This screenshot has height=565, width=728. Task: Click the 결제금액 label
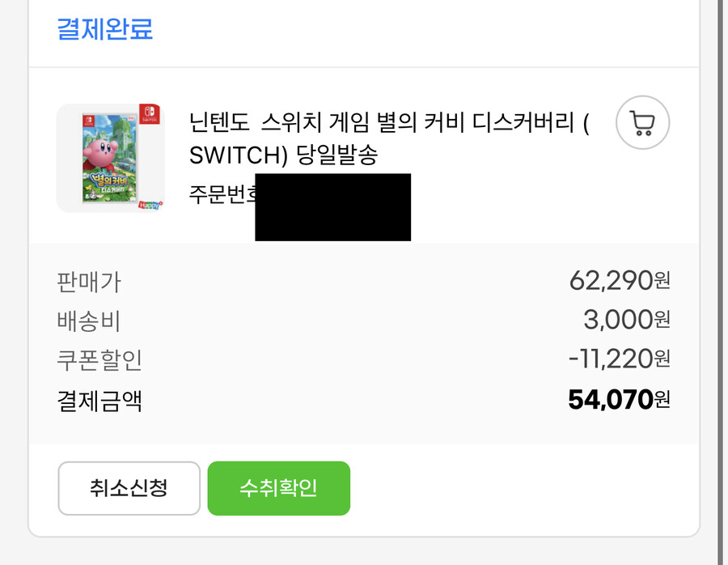point(99,400)
